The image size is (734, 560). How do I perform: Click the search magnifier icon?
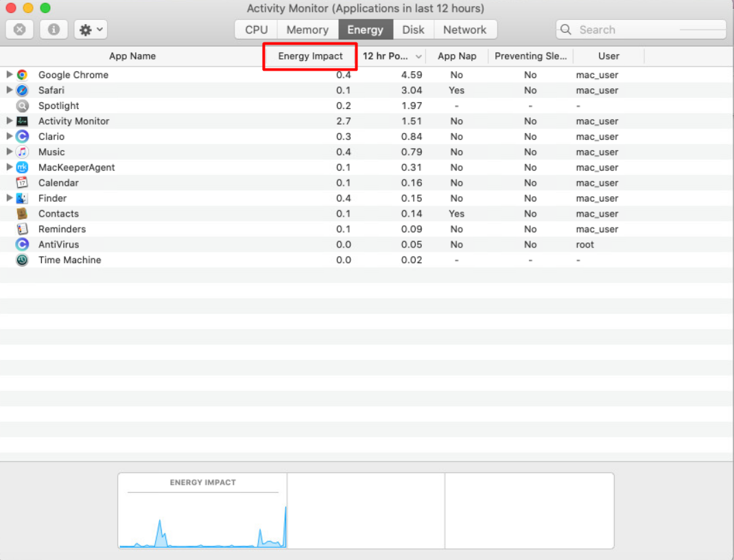(x=565, y=29)
